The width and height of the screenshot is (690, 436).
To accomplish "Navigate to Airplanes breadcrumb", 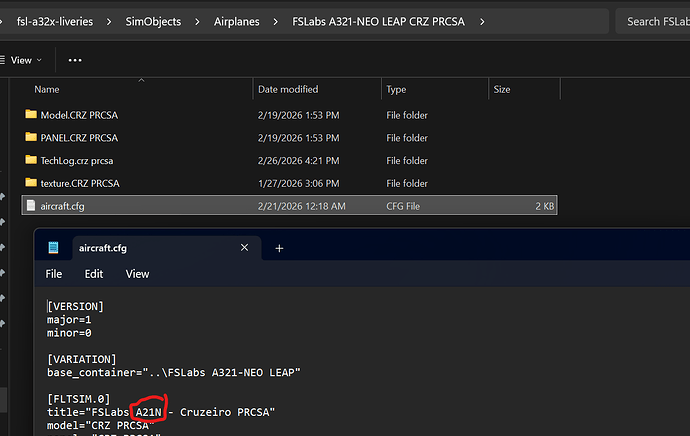I will (237, 22).
